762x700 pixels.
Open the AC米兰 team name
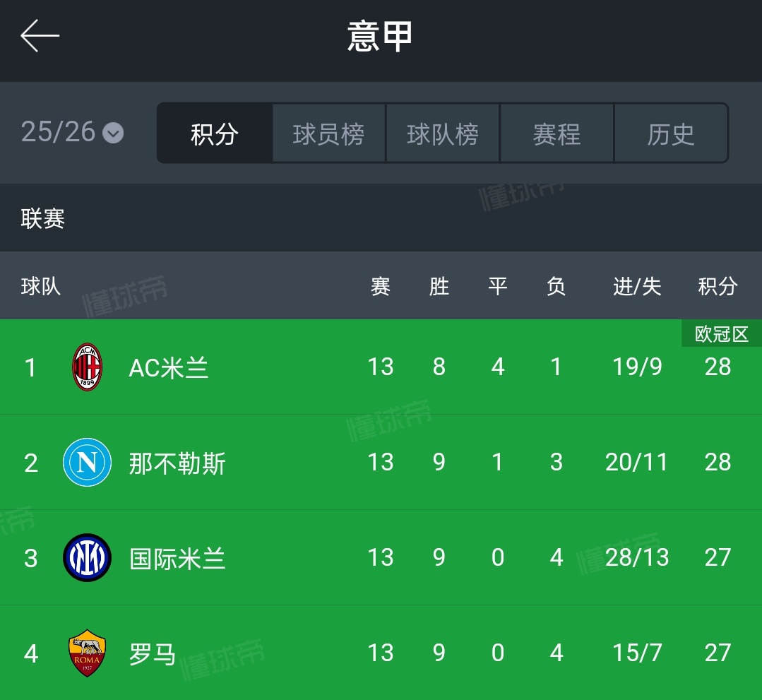click(x=169, y=368)
